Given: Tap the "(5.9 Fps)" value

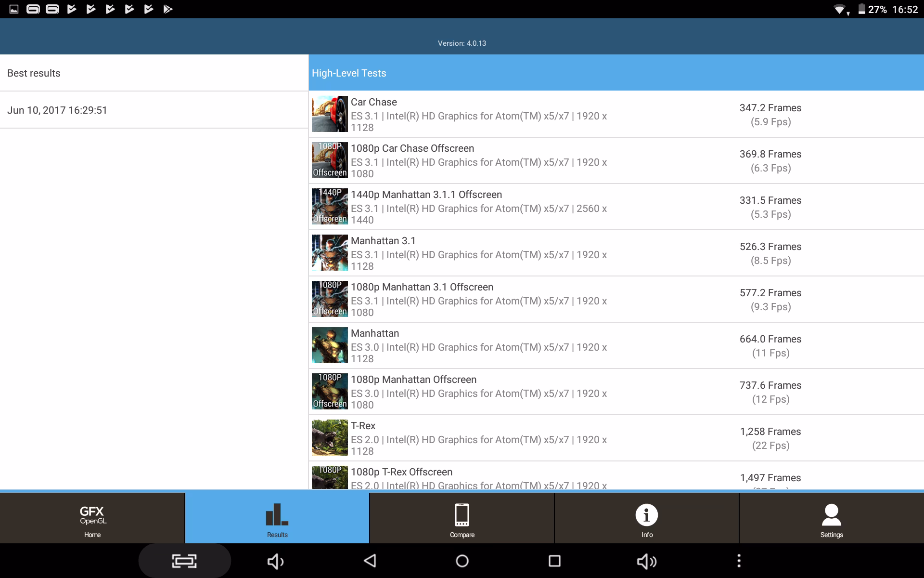Looking at the screenshot, I should point(771,122).
